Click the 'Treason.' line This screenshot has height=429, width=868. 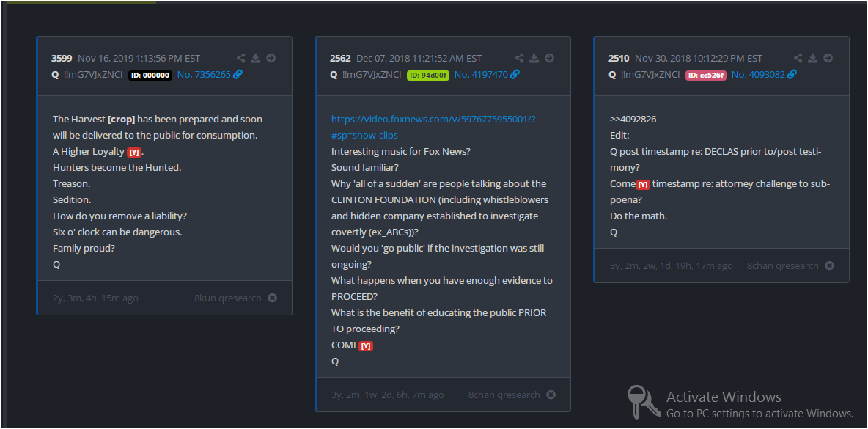[x=71, y=183]
